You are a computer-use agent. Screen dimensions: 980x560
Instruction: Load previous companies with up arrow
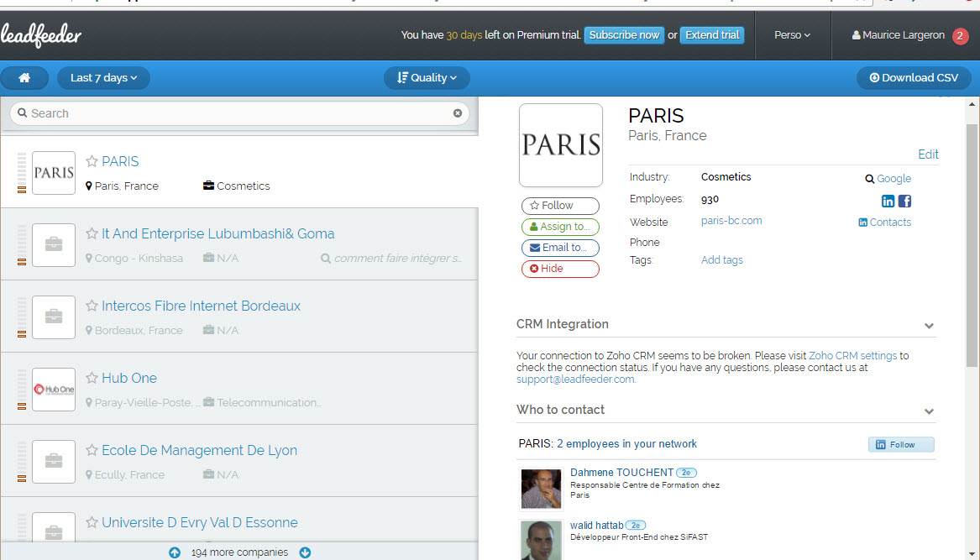pos(175,552)
